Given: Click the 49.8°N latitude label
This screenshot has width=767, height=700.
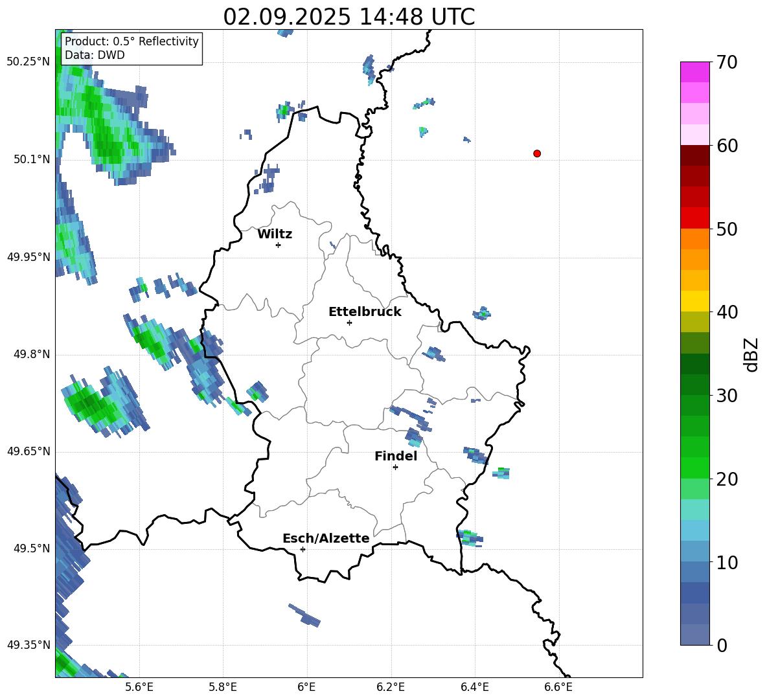Looking at the screenshot, I should 32,354.
